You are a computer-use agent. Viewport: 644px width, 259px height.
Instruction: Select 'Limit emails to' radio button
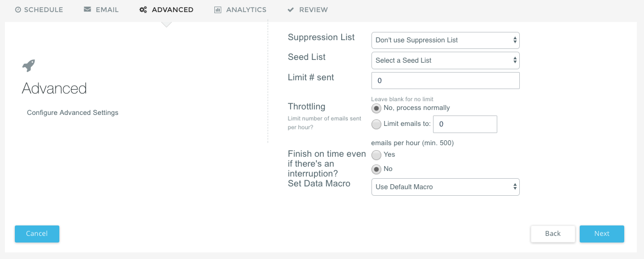pyautogui.click(x=376, y=124)
